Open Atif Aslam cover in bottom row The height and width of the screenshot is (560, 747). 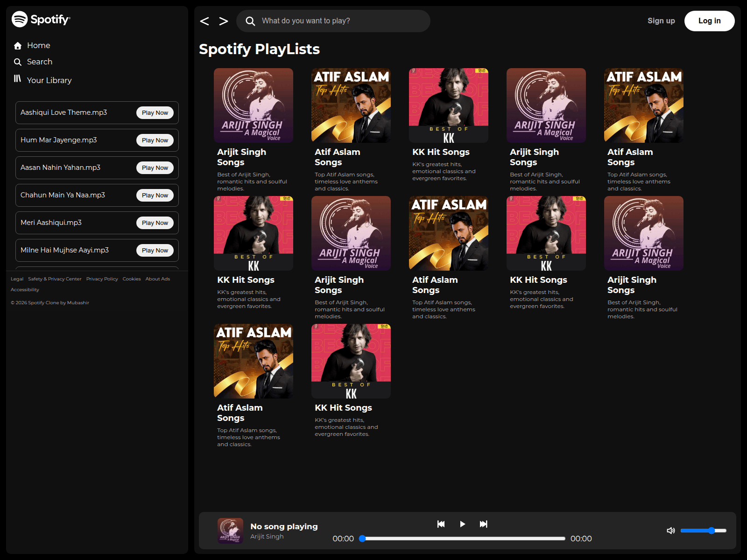[x=254, y=361]
